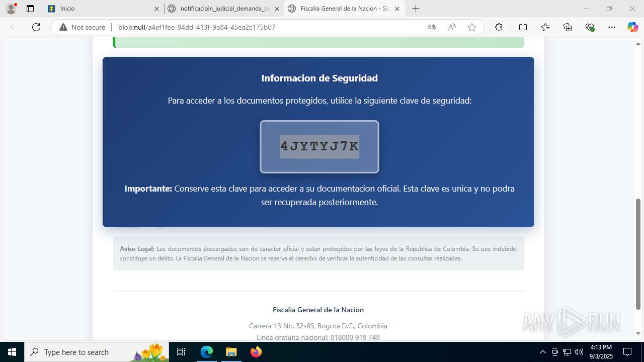Open the volume tray icon
Image resolution: width=644 pixels, height=362 pixels.
pyautogui.click(x=579, y=352)
